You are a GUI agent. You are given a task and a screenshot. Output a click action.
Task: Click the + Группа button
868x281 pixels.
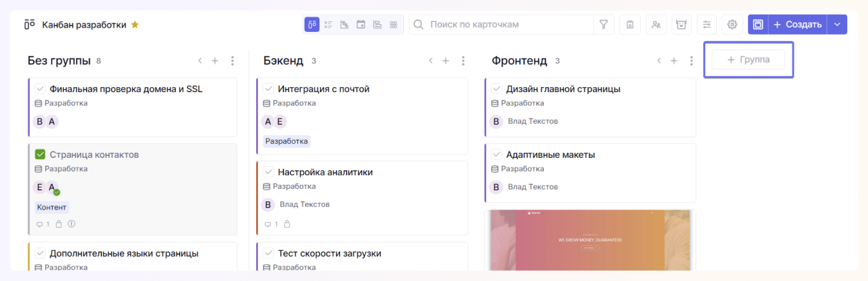tap(748, 60)
